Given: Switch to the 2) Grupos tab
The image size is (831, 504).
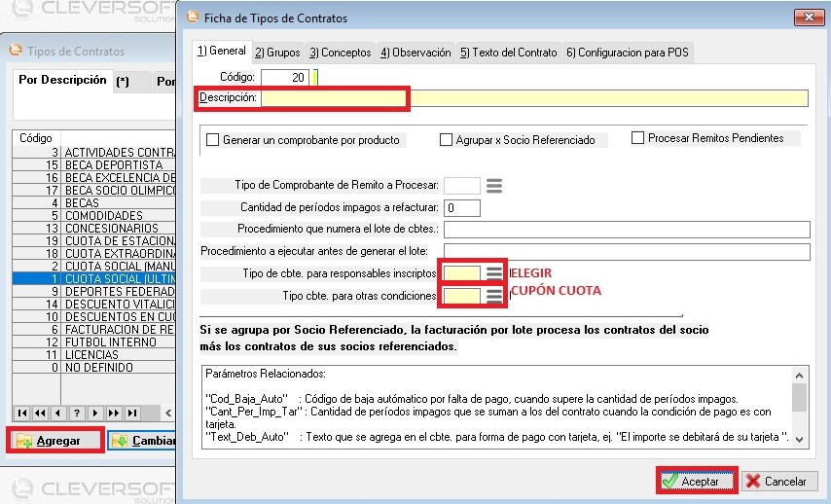Looking at the screenshot, I should tap(277, 53).
